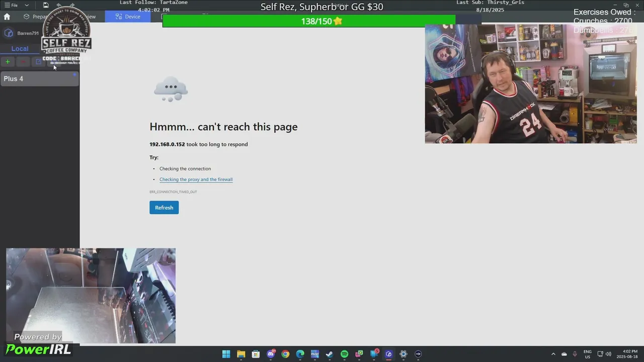Click the printer camera feed thumbnail
The width and height of the screenshot is (644, 362).
91,296
